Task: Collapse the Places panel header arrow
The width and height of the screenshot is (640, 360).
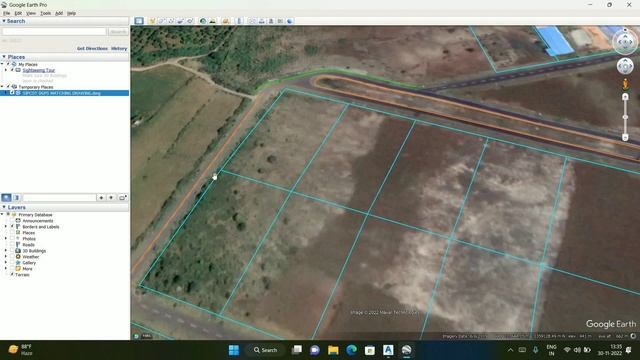Action: point(4,57)
